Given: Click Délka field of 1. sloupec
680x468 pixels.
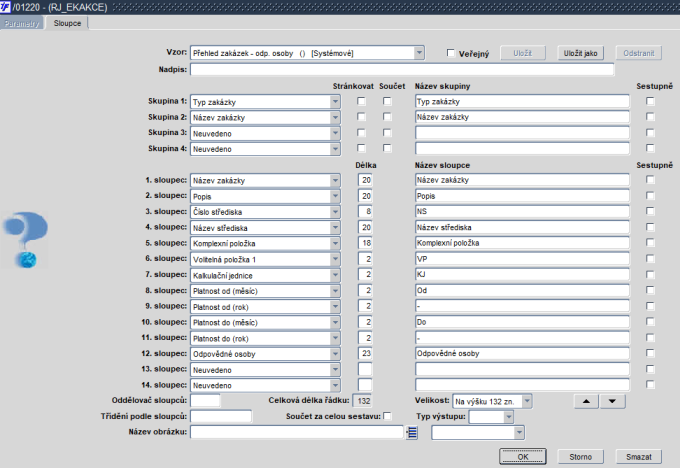Looking at the screenshot, I should 365,180.
